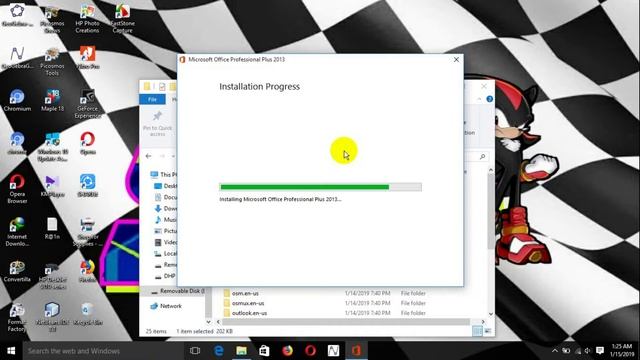Screen dimensions: 640x360
Task: Launch Maple 18 from the desktop
Action: 52,101
